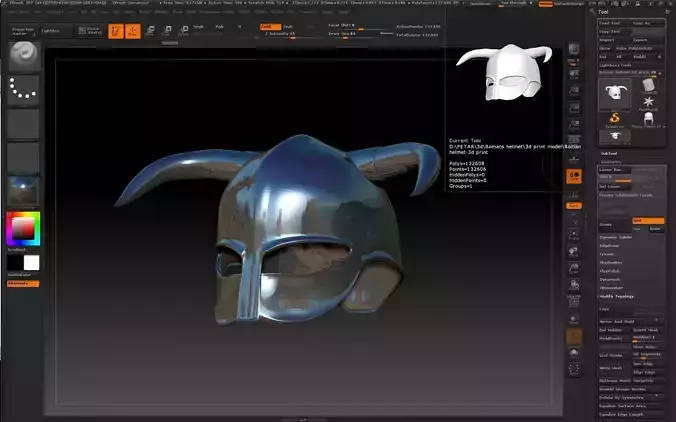Click the Import button in Tool palette
The width and height of the screenshot is (676, 422).
pyautogui.click(x=615, y=40)
